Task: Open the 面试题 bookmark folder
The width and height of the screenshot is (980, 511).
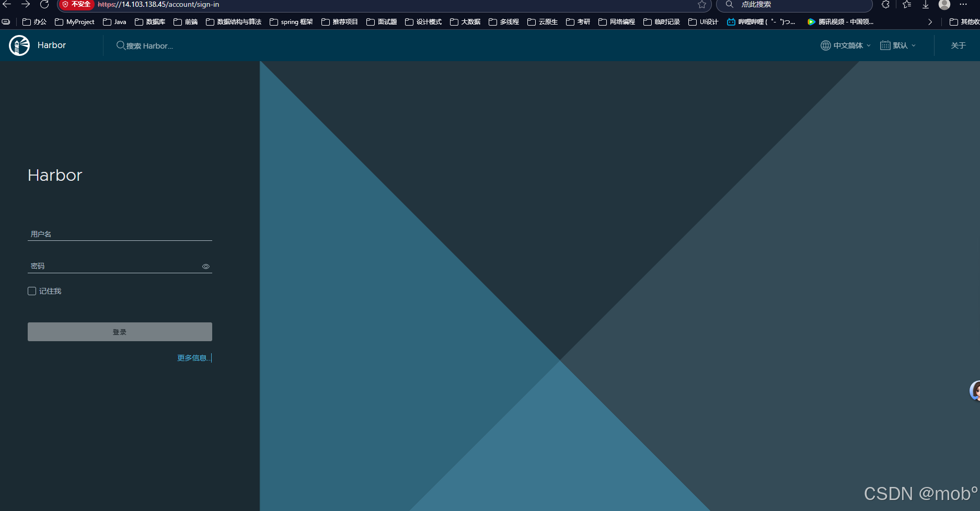Action: tap(382, 22)
